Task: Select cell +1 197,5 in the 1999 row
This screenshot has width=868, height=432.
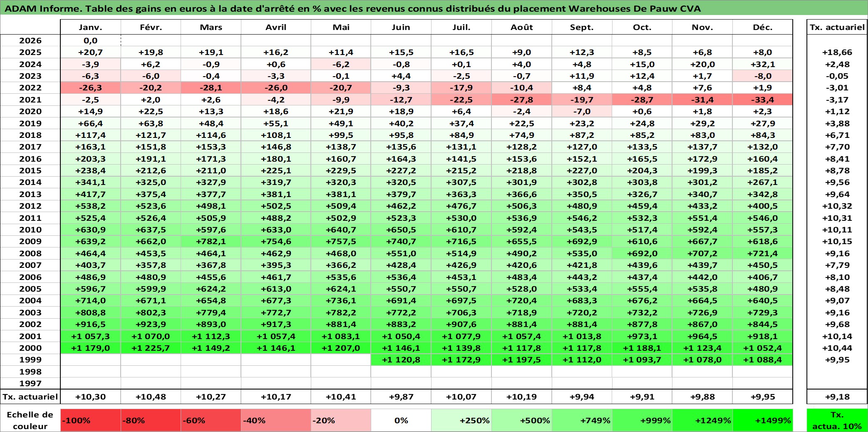Action: (x=522, y=360)
